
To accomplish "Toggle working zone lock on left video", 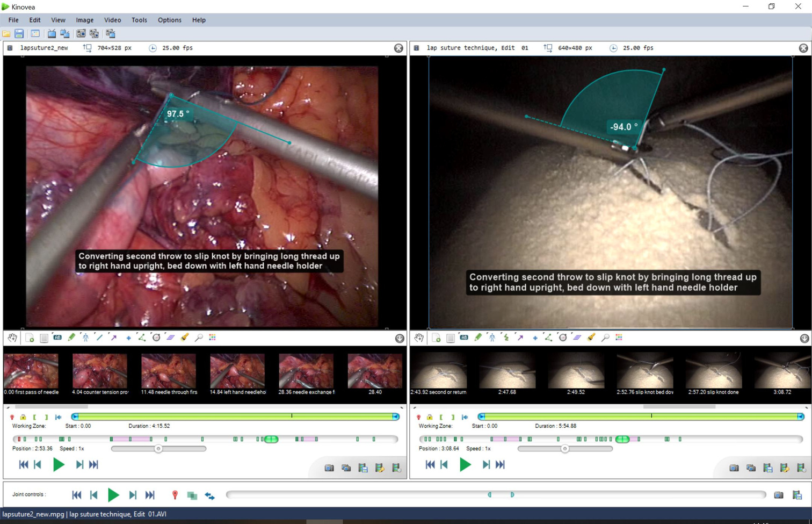I will coord(23,417).
